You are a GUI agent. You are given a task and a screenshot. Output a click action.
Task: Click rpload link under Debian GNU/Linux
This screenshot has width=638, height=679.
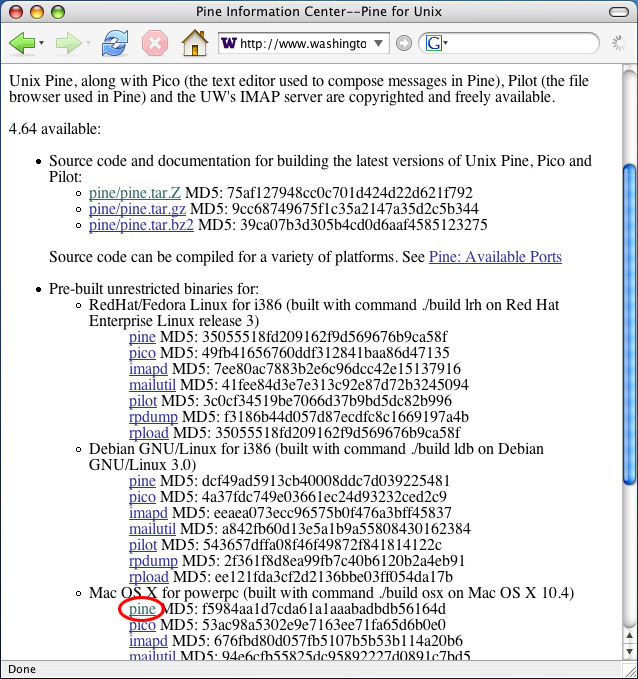tap(149, 577)
